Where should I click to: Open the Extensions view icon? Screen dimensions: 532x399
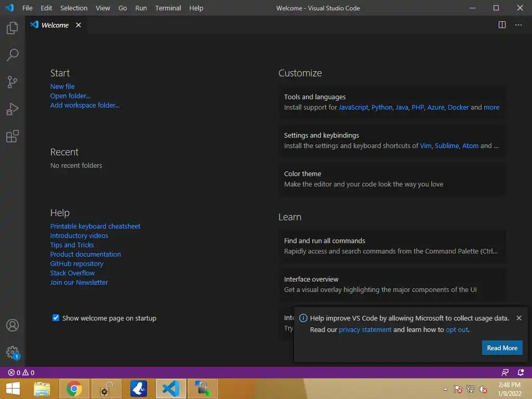[12, 137]
